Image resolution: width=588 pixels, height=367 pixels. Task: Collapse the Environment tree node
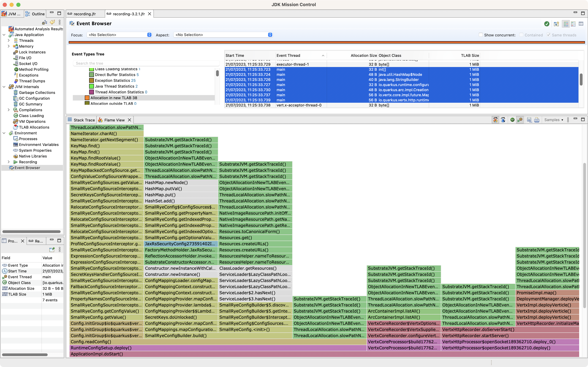click(4, 133)
